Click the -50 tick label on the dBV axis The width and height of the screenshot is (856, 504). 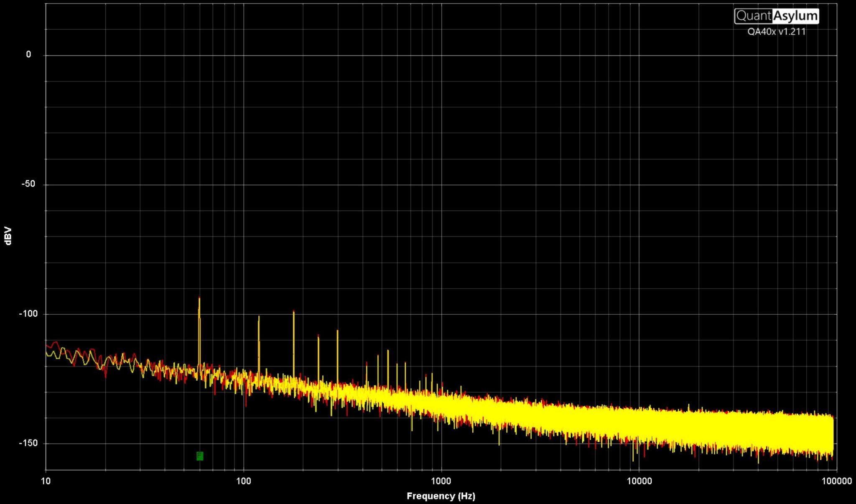point(28,184)
